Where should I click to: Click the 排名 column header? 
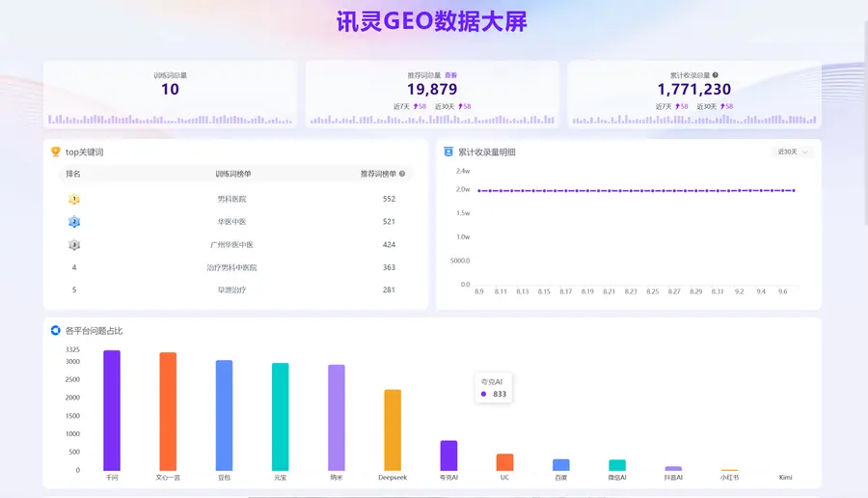(73, 174)
